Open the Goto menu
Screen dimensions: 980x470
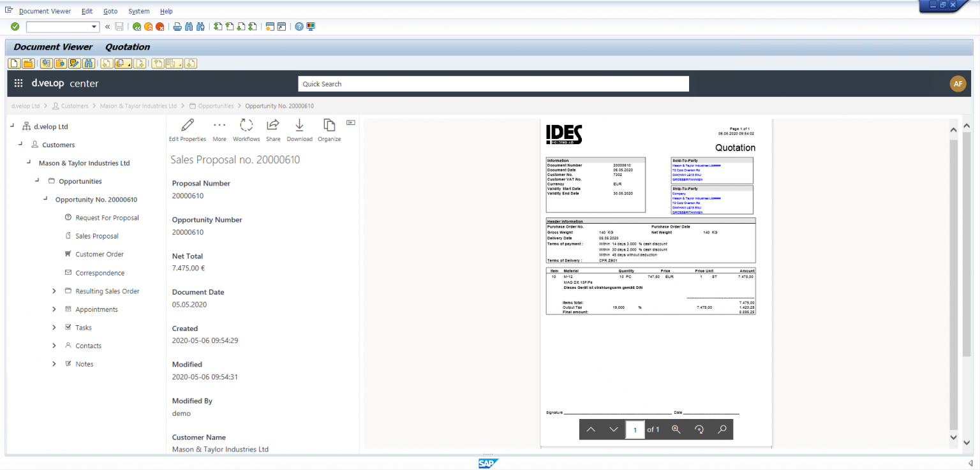tap(110, 11)
